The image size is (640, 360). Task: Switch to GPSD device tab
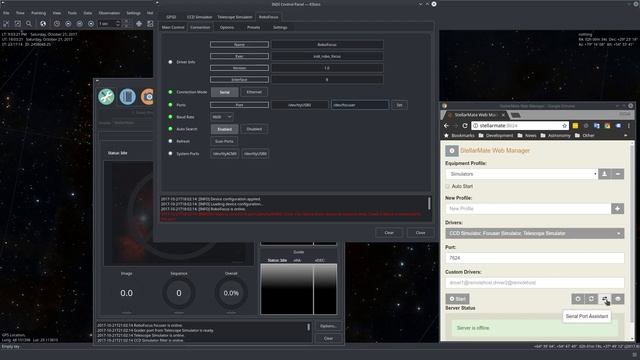(x=171, y=17)
